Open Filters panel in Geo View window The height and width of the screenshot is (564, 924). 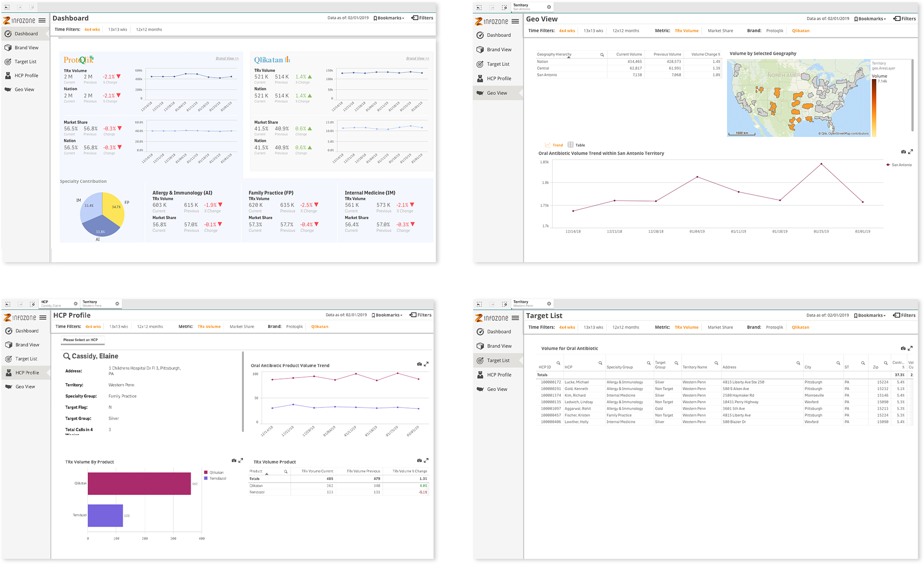point(904,19)
